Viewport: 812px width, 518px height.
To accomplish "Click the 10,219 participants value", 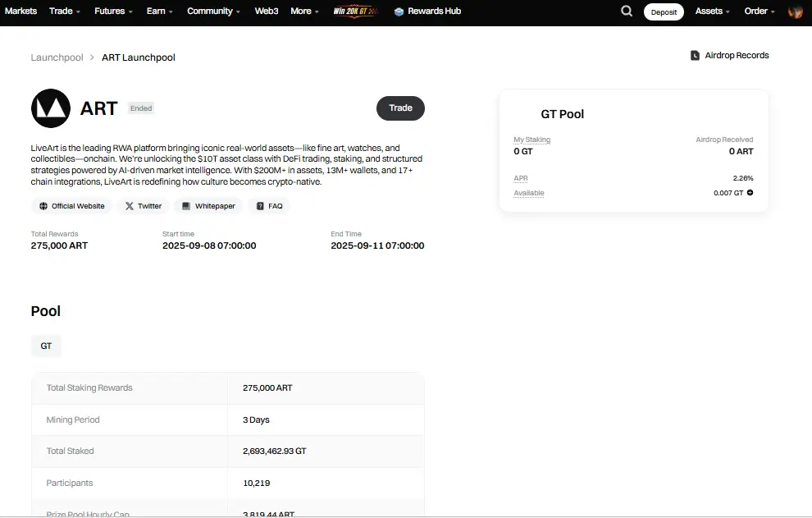I will (x=257, y=484).
